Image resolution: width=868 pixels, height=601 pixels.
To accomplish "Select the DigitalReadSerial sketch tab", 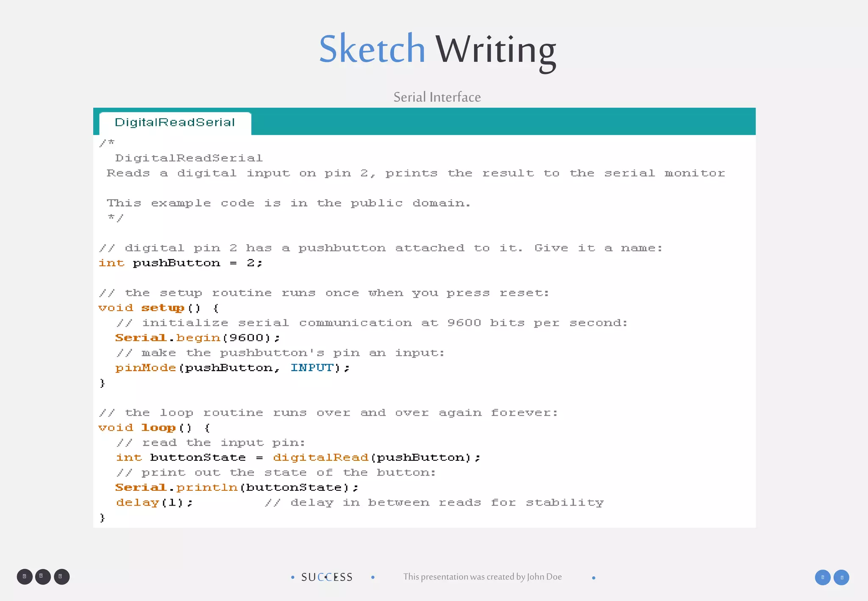I will click(x=175, y=123).
